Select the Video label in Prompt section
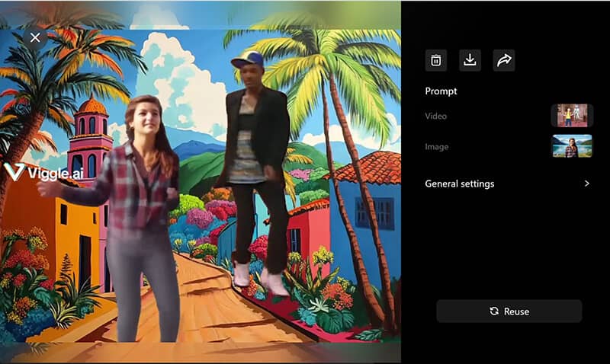The image size is (610, 364). pyautogui.click(x=435, y=117)
